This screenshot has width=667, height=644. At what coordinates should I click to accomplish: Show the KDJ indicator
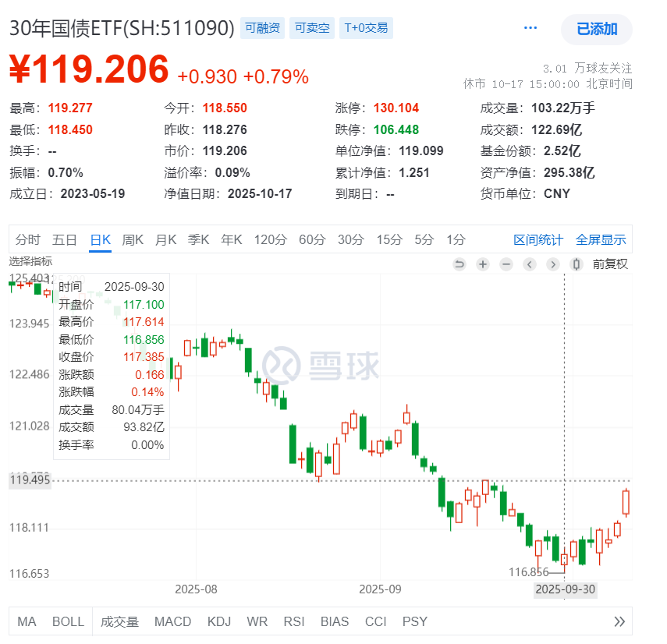click(x=219, y=621)
